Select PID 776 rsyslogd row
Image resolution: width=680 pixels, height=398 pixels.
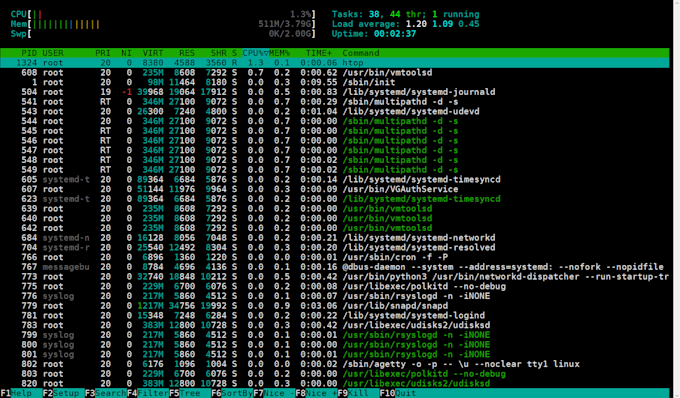click(x=334, y=296)
